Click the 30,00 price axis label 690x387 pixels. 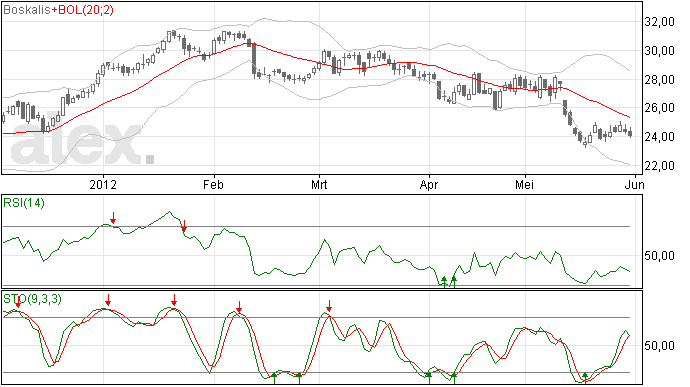(x=659, y=51)
